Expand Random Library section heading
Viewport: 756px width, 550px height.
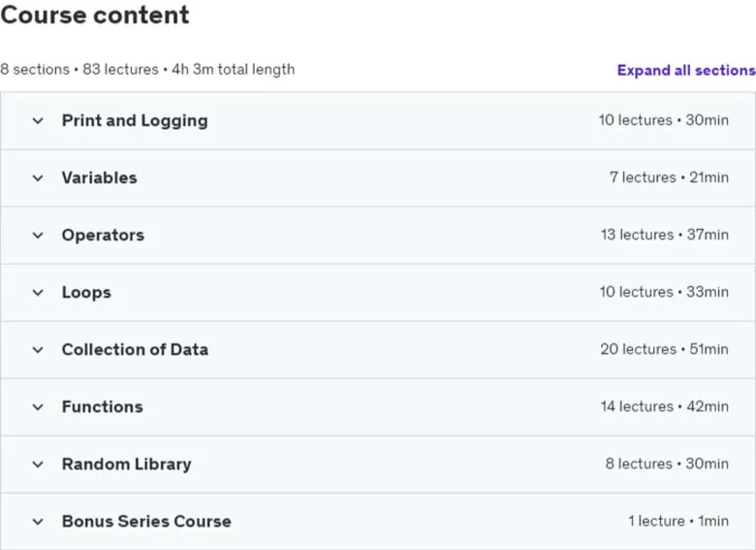point(126,465)
